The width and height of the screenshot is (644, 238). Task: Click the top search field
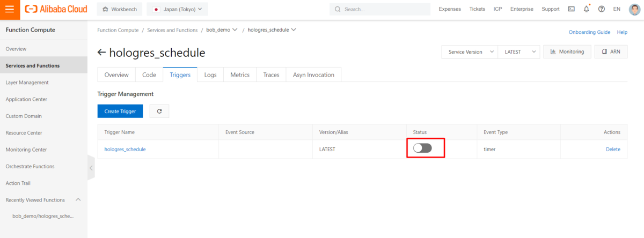click(x=380, y=9)
